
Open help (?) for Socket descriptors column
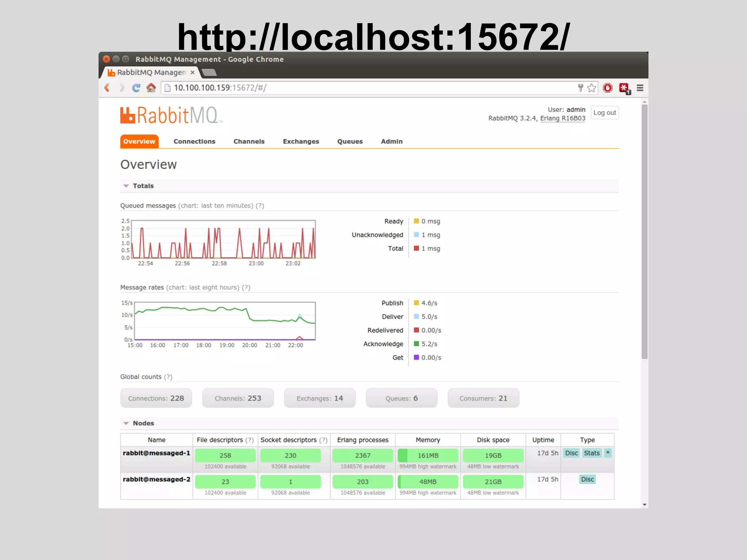(x=324, y=440)
